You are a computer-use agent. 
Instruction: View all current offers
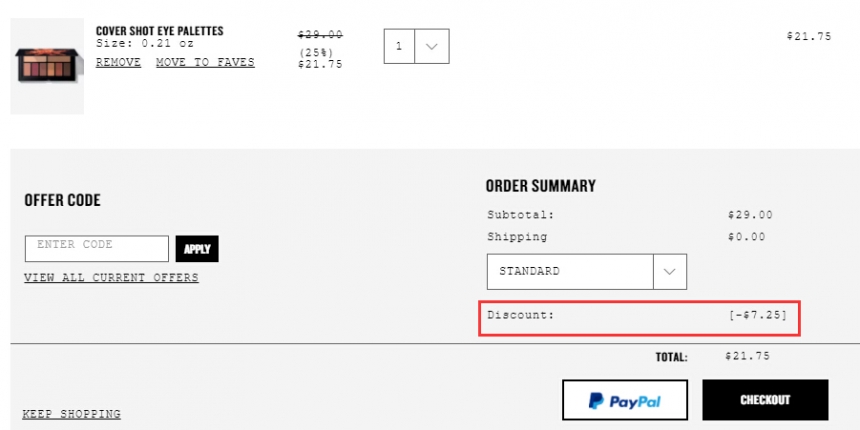(111, 278)
